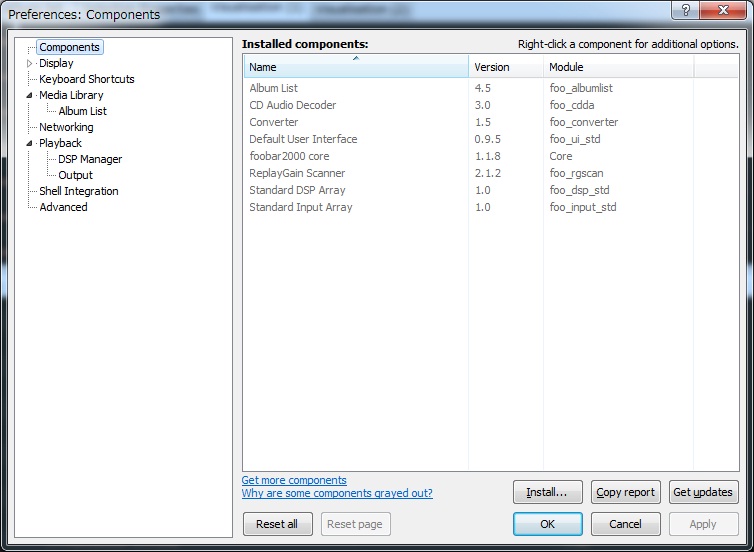Open the Display preferences page
Image resolution: width=754 pixels, height=552 pixels.
pos(56,63)
